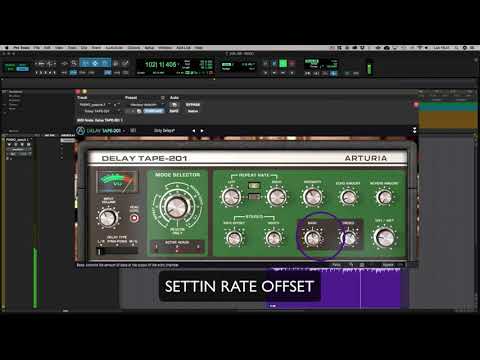Select the Pencil tool in Pro Tools toolbar
The width and height of the screenshot is (480, 360).
[x=125, y=63]
